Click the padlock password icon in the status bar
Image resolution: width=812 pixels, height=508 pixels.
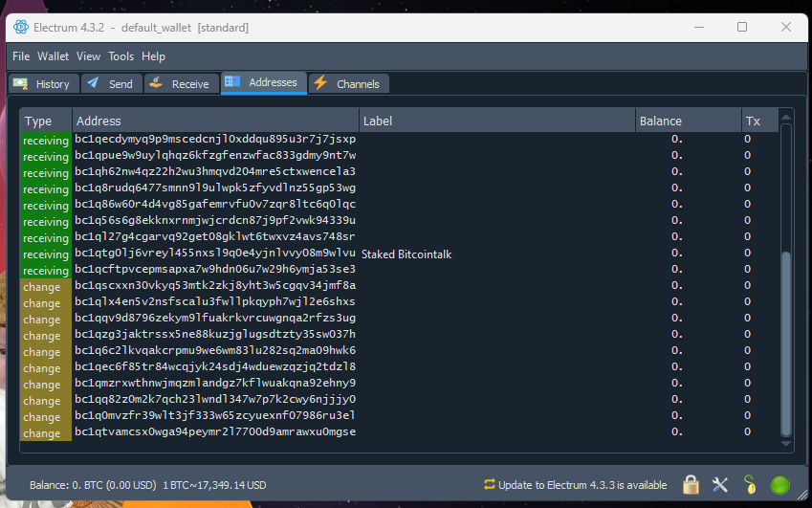(691, 485)
